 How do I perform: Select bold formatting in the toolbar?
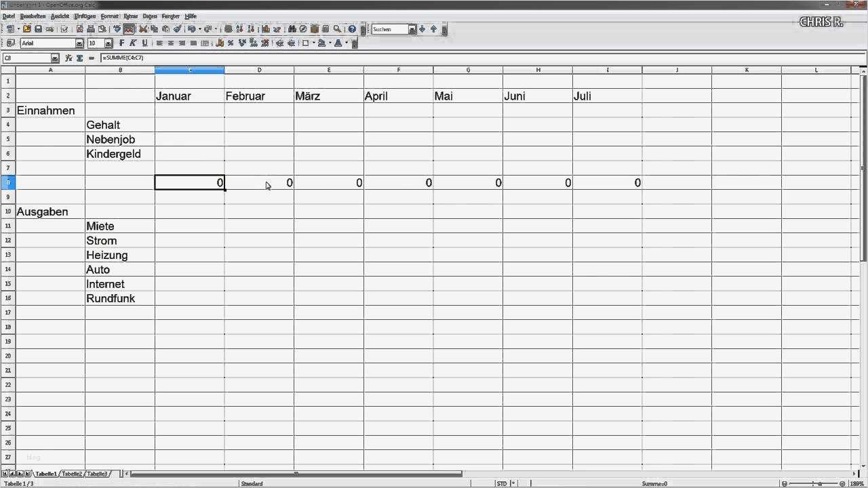pyautogui.click(x=121, y=43)
